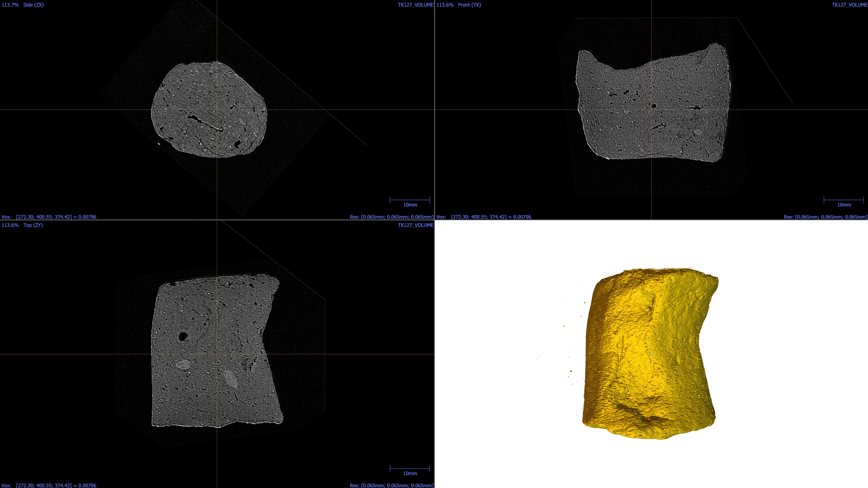Click the 113.6% zoom label in Top view
868x488 pixels.
click(10, 225)
